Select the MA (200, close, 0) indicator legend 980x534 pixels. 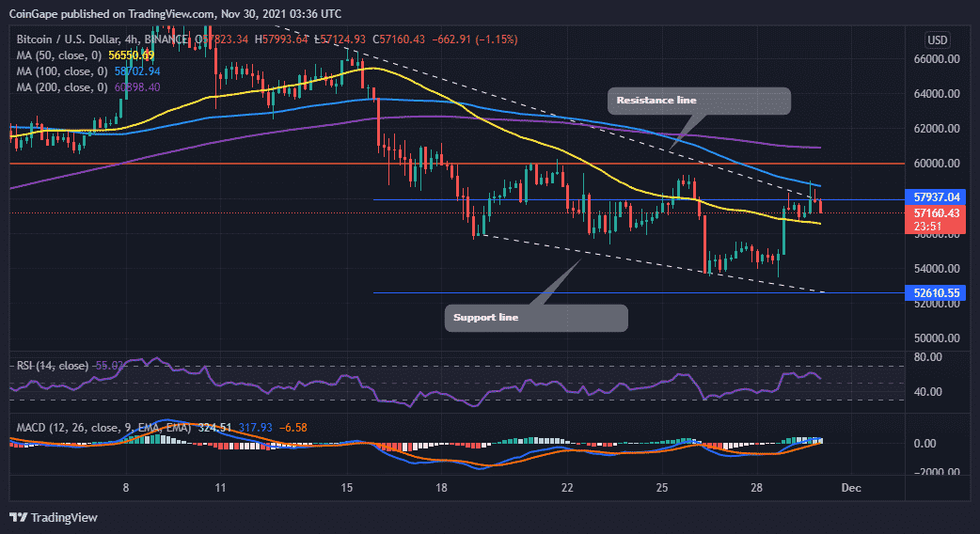[x=64, y=88]
